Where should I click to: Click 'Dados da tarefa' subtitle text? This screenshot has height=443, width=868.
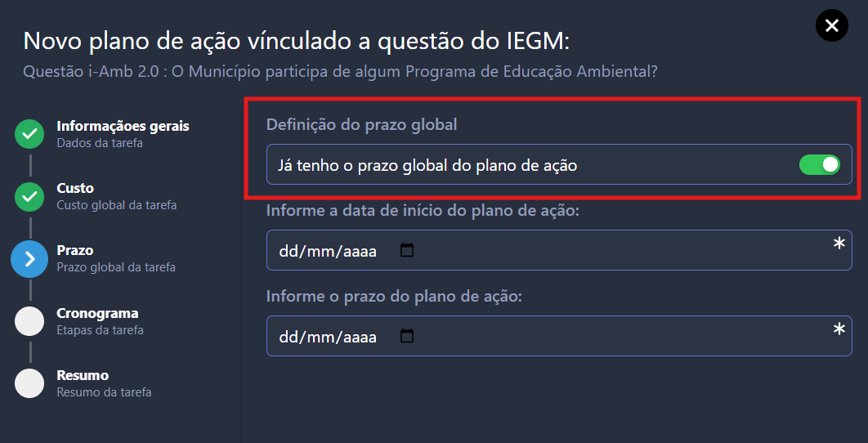click(100, 143)
